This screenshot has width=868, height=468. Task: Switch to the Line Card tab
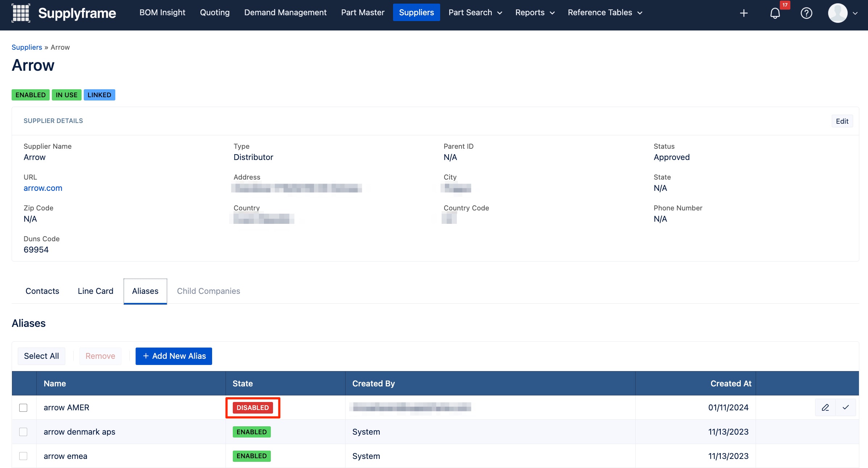[95, 291]
